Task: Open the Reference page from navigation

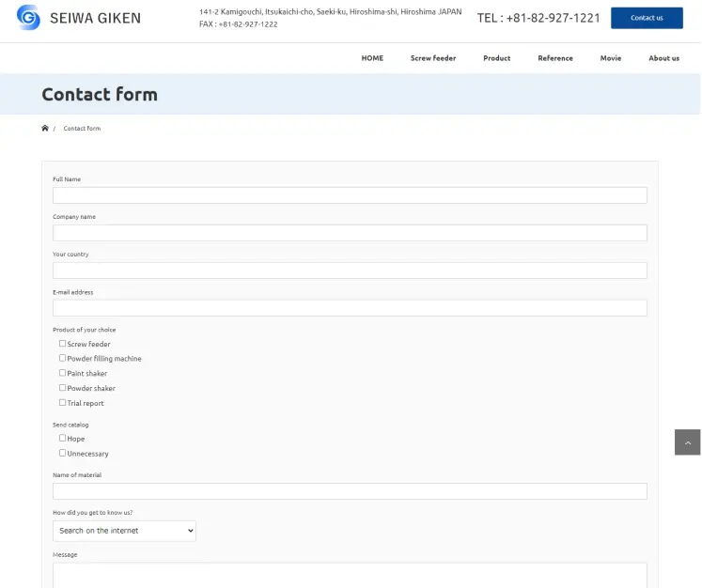Action: click(x=555, y=58)
